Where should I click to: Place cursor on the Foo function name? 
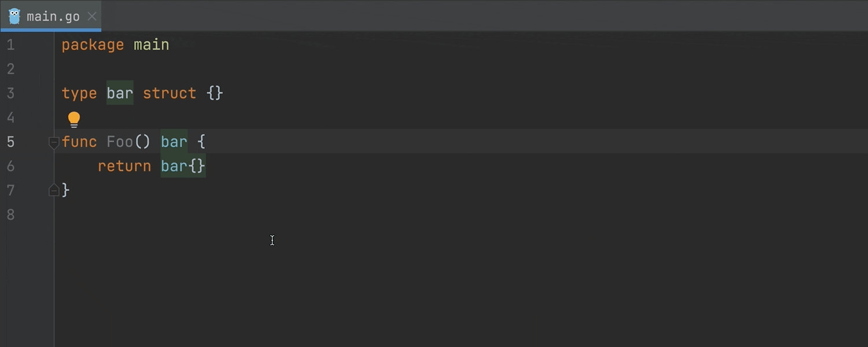120,142
